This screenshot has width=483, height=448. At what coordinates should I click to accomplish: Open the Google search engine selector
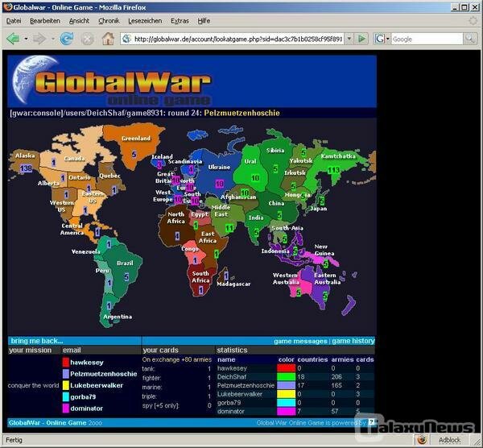(382, 39)
